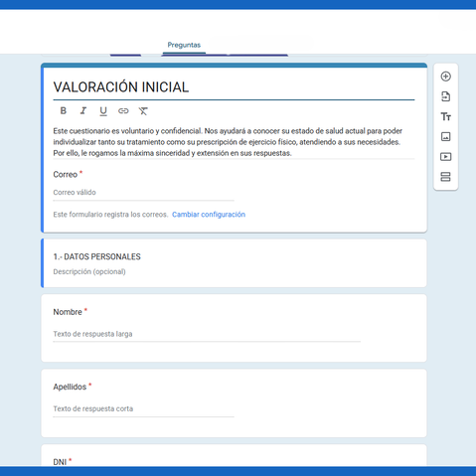Click the Add video icon
The image size is (476, 476).
tap(445, 157)
